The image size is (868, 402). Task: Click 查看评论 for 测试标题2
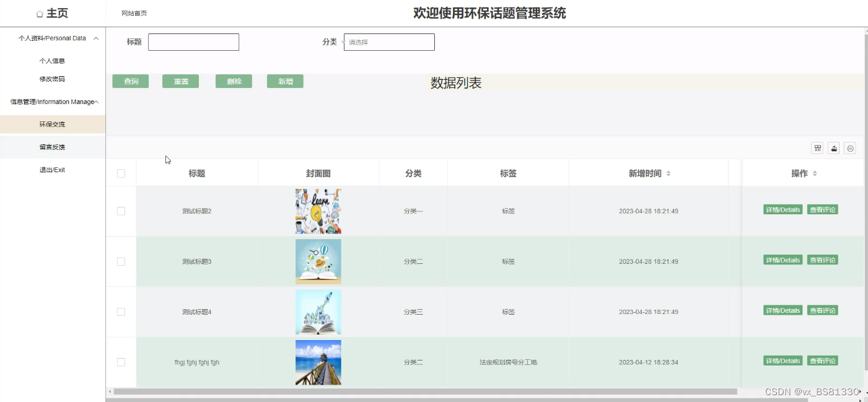pos(822,209)
